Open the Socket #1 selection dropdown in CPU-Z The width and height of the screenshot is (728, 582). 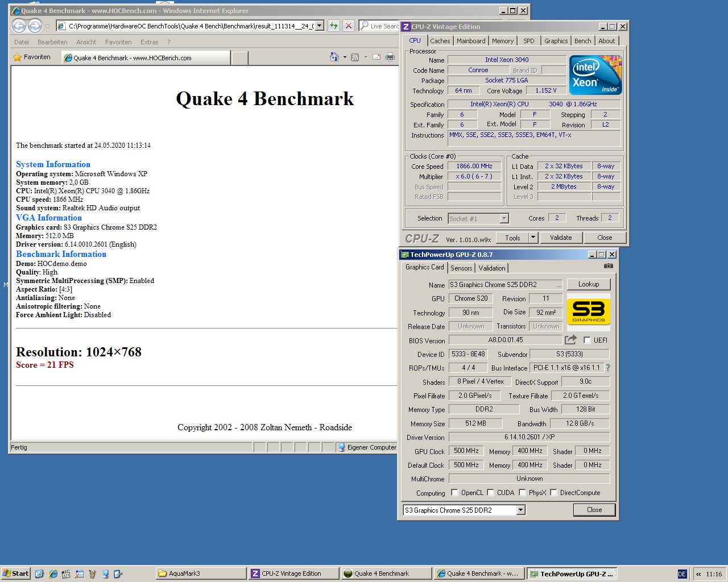(x=504, y=219)
